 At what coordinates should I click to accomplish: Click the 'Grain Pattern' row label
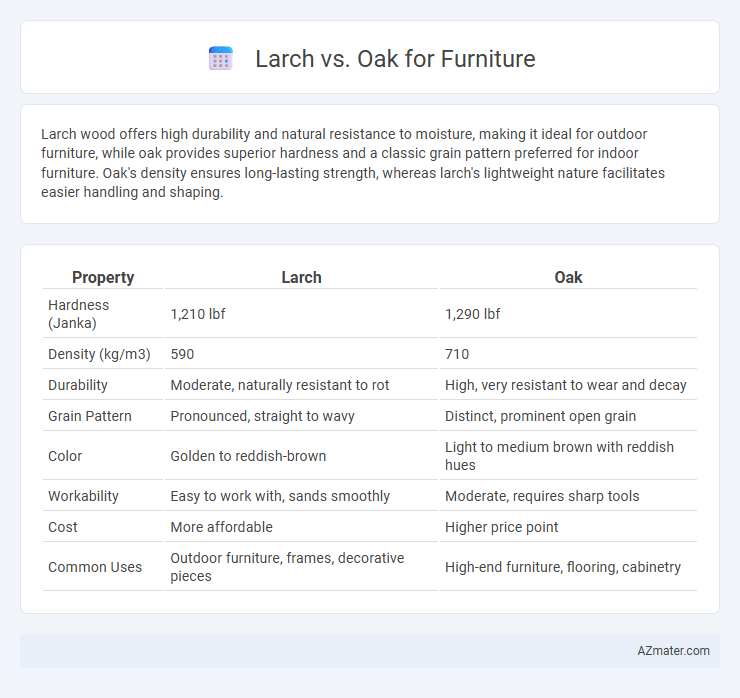[90, 416]
